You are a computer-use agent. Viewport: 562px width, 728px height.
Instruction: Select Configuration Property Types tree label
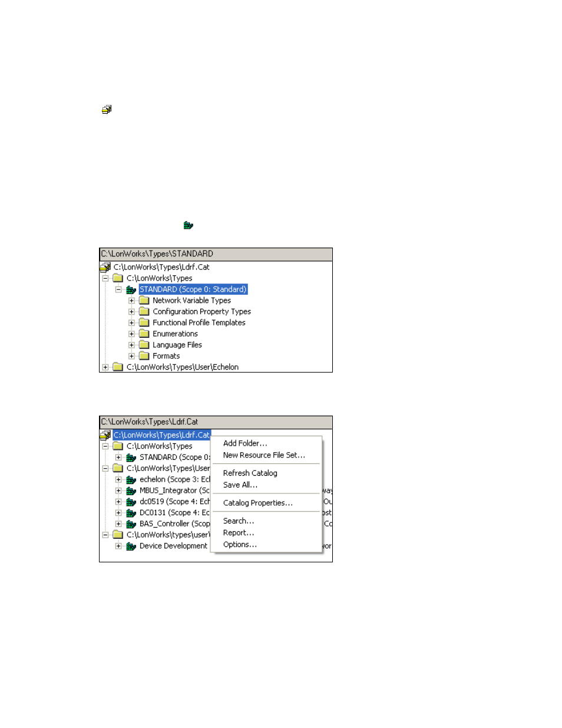pos(202,312)
